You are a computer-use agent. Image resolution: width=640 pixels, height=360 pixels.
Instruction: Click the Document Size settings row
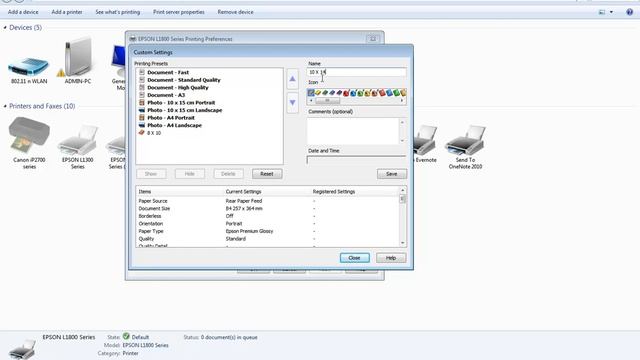tap(268, 209)
